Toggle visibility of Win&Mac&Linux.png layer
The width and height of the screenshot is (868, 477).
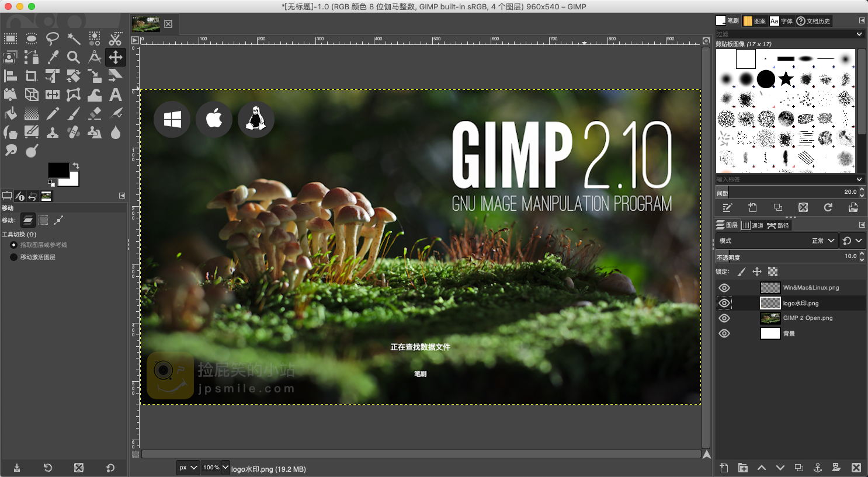[x=724, y=287]
